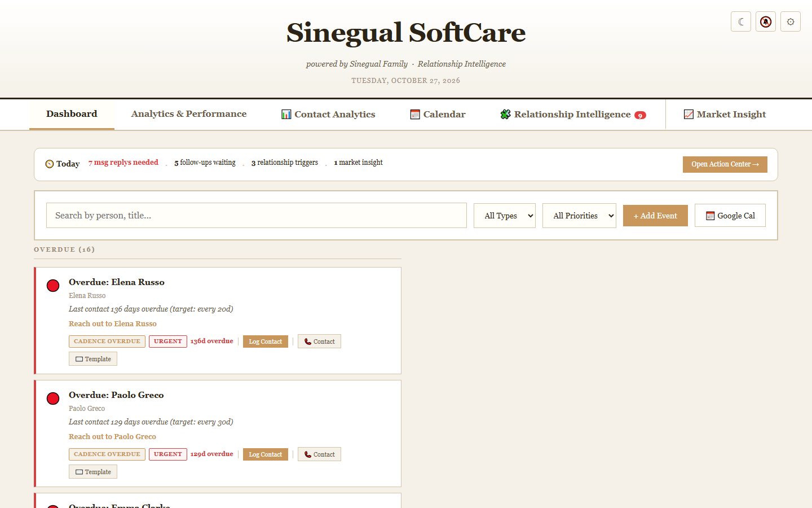Open settings gear icon
The height and width of the screenshot is (508, 812).
coord(791,21)
